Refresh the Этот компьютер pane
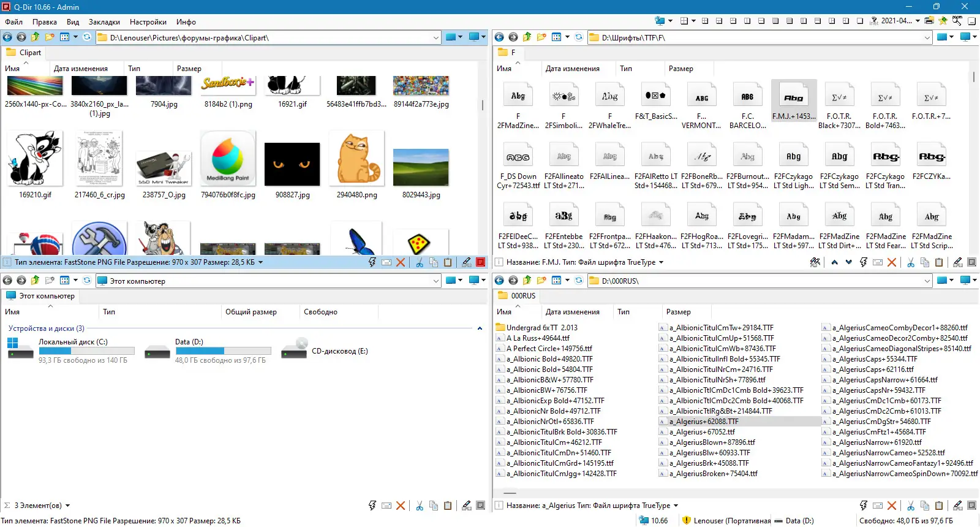 coord(87,281)
